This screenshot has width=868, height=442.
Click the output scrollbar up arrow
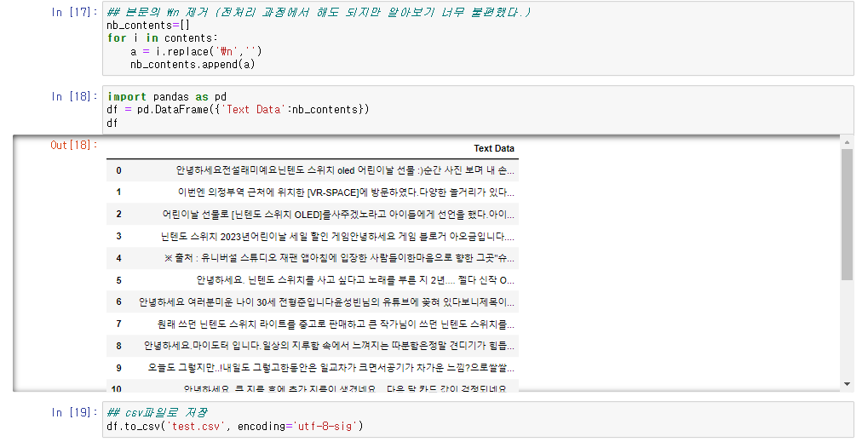(x=847, y=143)
